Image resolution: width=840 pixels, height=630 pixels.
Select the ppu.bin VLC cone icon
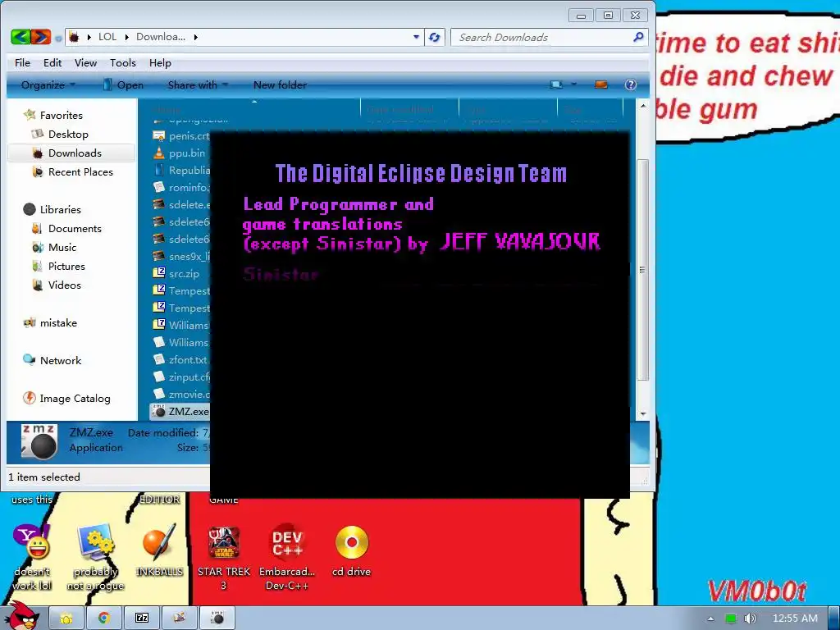pos(158,153)
